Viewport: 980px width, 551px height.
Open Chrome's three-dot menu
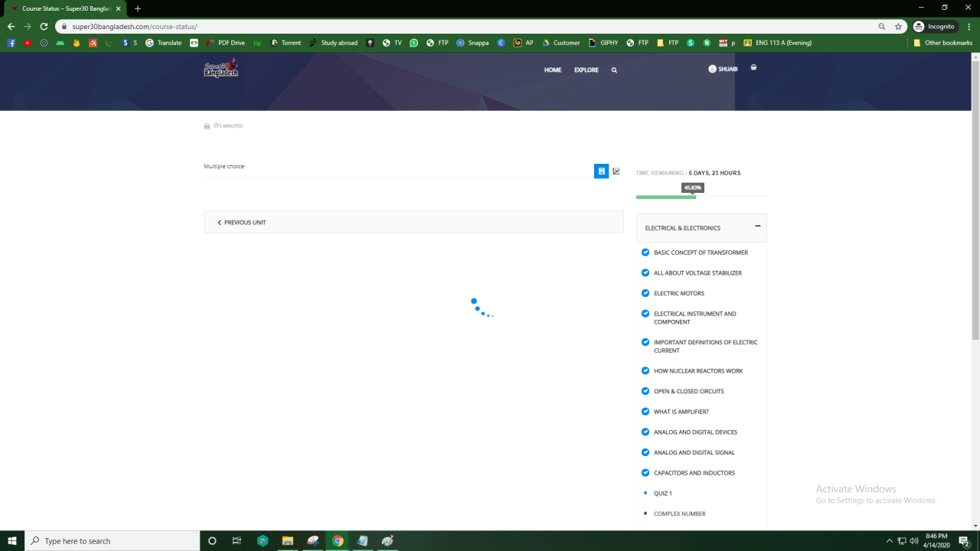pos(969,26)
